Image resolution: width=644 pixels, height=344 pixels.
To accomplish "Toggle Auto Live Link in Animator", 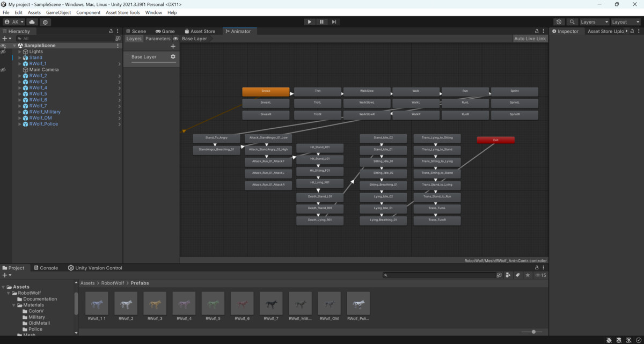I will click(530, 39).
